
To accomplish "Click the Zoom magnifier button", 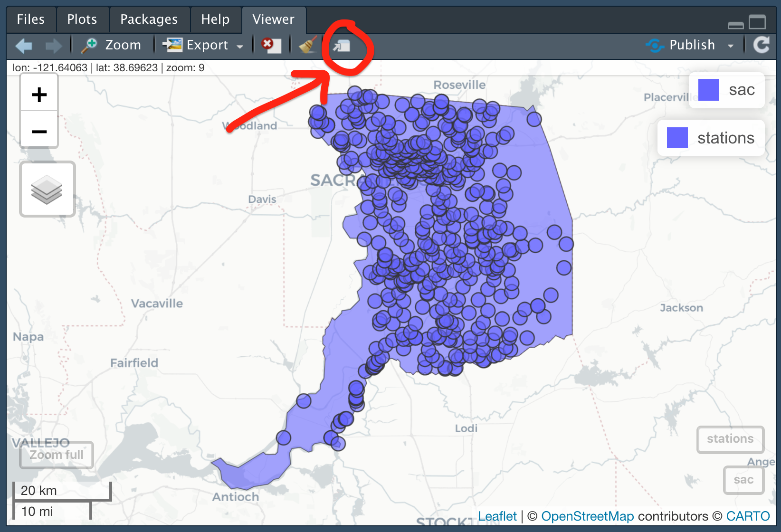I will click(x=111, y=45).
